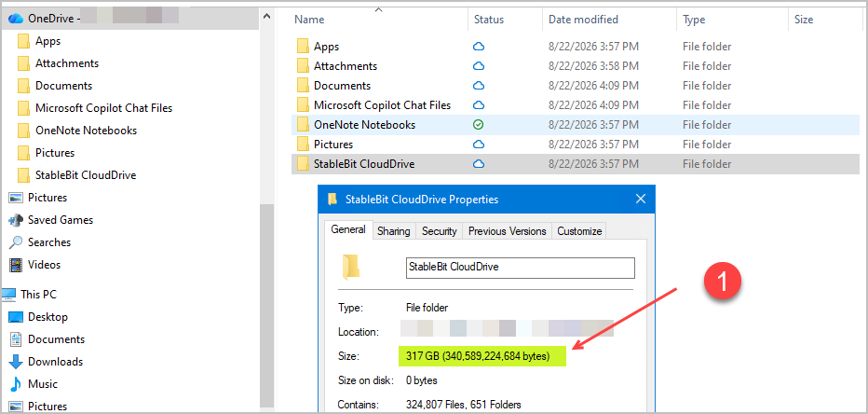Click the Properties dialog title folder icon

tap(332, 199)
